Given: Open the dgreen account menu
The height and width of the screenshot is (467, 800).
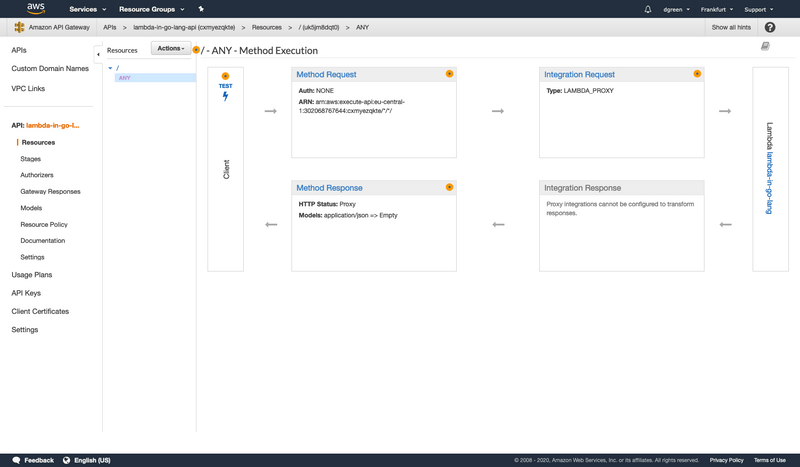Looking at the screenshot, I should (677, 9).
